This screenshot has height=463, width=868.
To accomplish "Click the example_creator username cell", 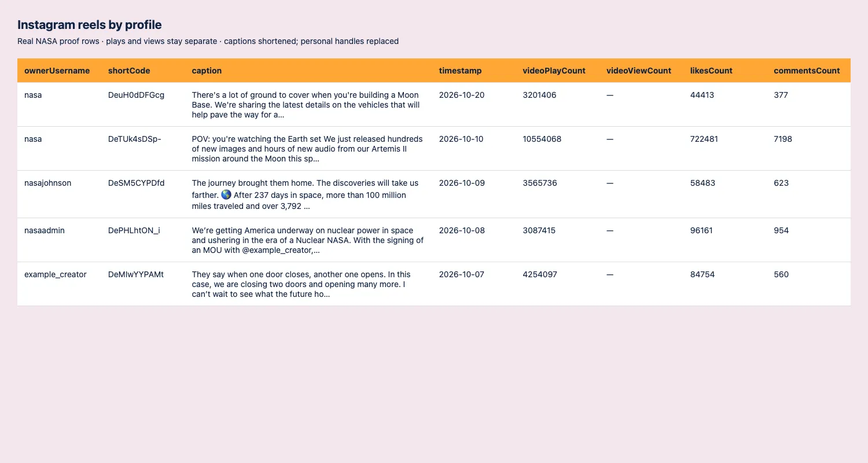I will [x=59, y=284].
